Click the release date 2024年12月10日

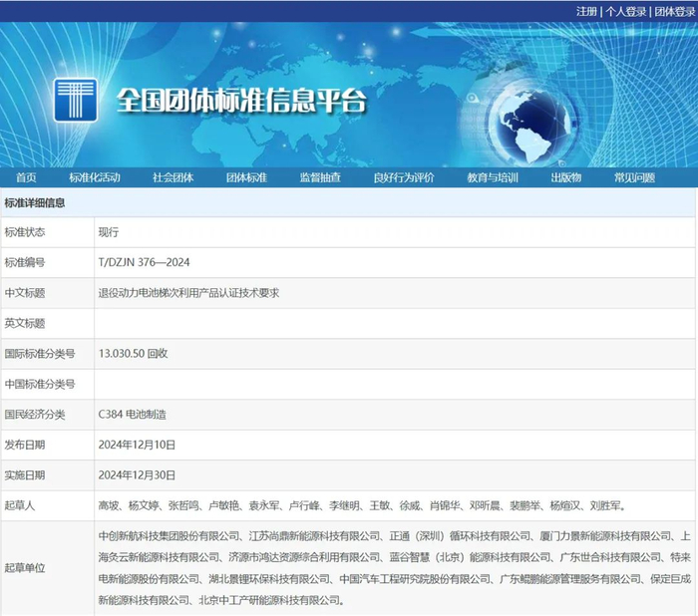(137, 445)
